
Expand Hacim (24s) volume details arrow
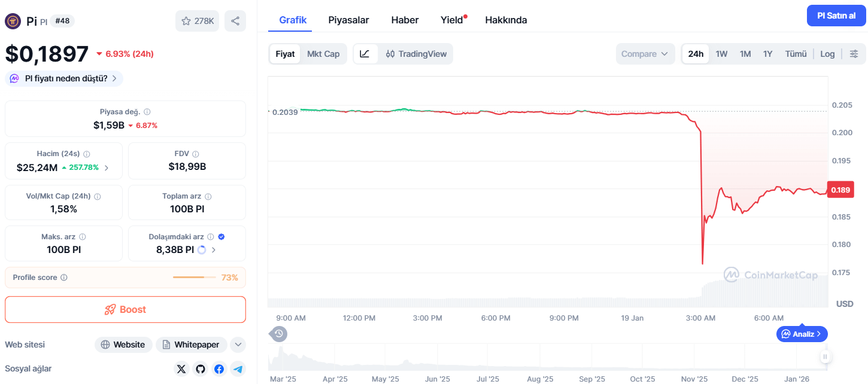[107, 167]
